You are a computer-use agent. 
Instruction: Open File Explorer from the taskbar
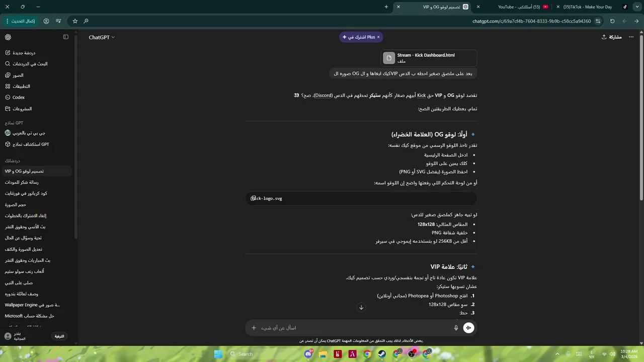[x=323, y=354]
